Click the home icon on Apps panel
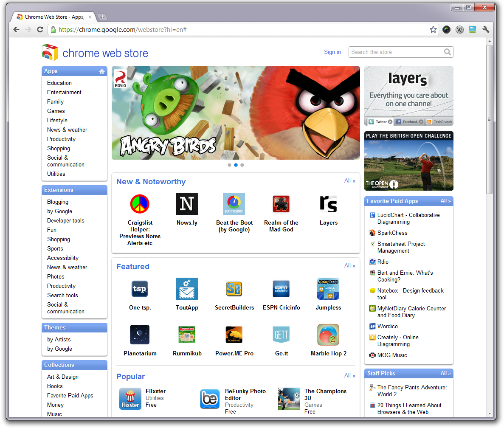This screenshot has height=428, width=504. [x=102, y=71]
